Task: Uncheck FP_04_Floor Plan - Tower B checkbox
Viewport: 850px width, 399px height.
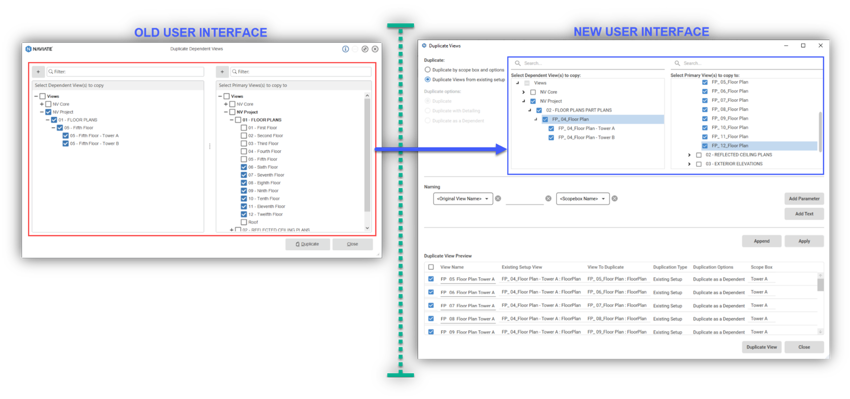Action: (x=551, y=138)
